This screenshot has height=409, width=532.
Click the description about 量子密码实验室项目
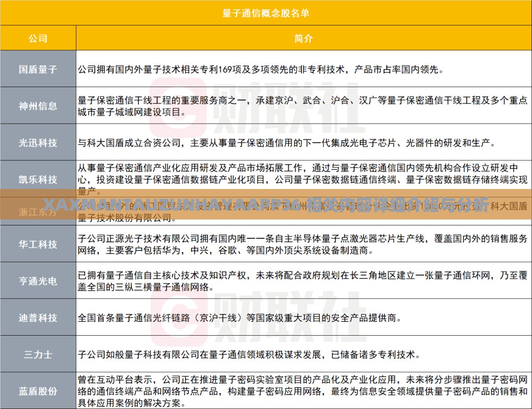[302, 391]
